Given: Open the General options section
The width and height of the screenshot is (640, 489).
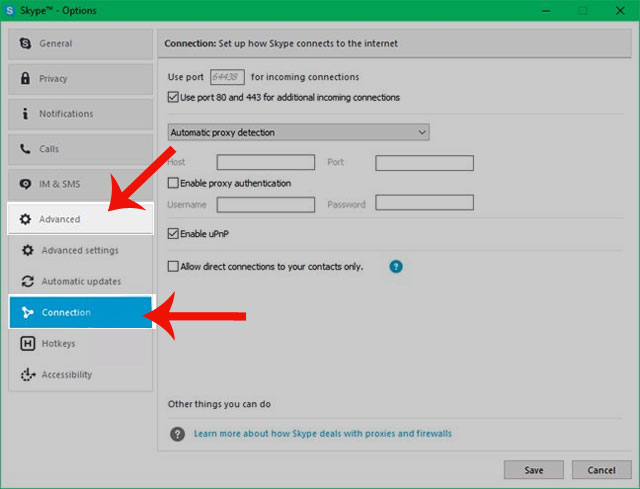Looking at the screenshot, I should coord(80,44).
